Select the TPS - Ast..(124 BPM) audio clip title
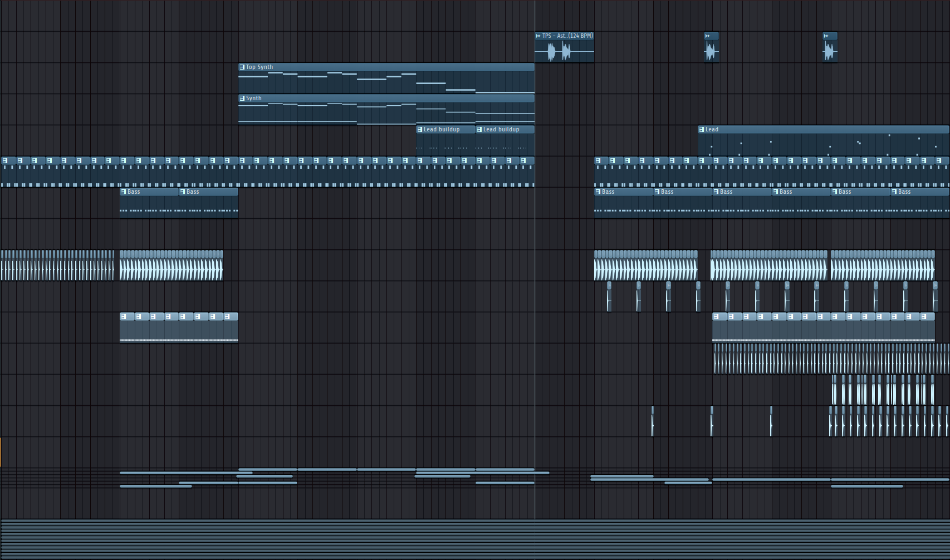This screenshot has width=950, height=560. click(567, 36)
